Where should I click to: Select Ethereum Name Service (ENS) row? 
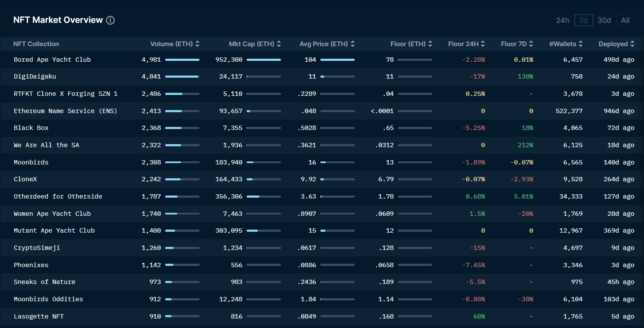[x=66, y=111]
